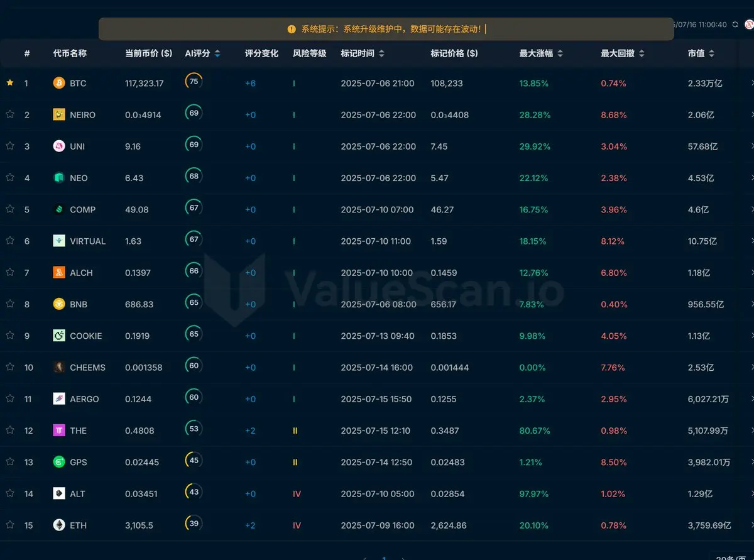This screenshot has width=754, height=560.
Task: Click THE's max gain value 80.67%
Action: pos(535,431)
